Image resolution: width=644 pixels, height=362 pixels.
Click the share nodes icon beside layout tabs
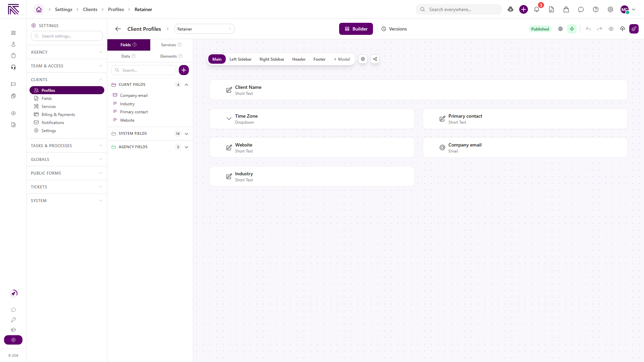375,59
